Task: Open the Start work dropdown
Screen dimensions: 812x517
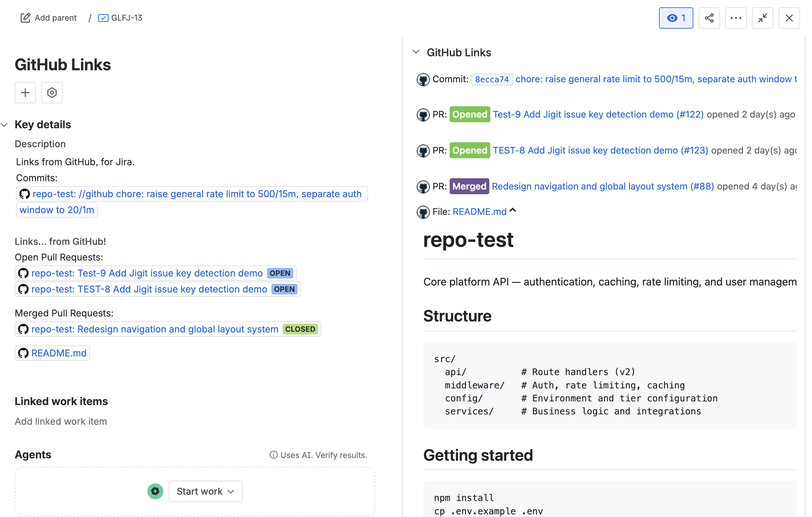Action: coord(205,491)
